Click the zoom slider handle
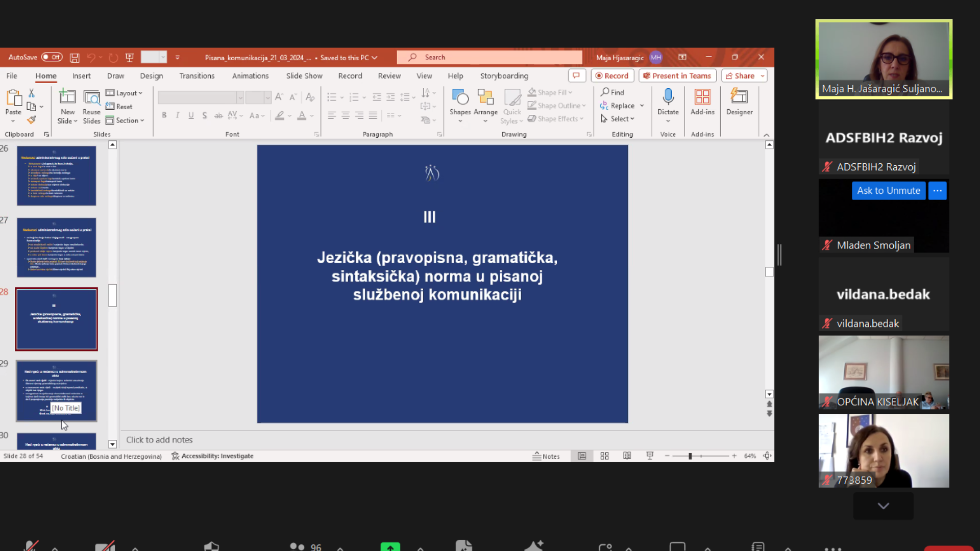The height and width of the screenshot is (551, 980). coord(690,456)
